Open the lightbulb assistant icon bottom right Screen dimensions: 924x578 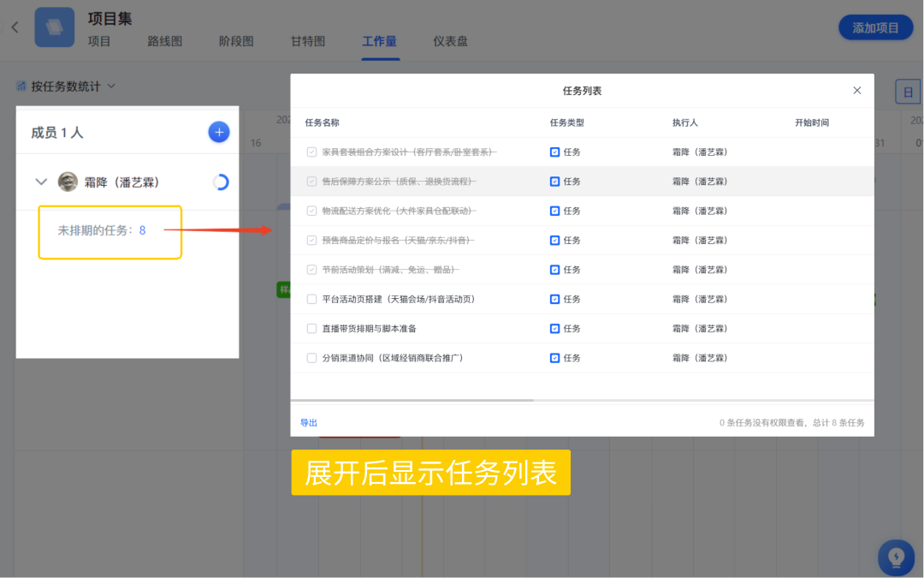tap(896, 557)
